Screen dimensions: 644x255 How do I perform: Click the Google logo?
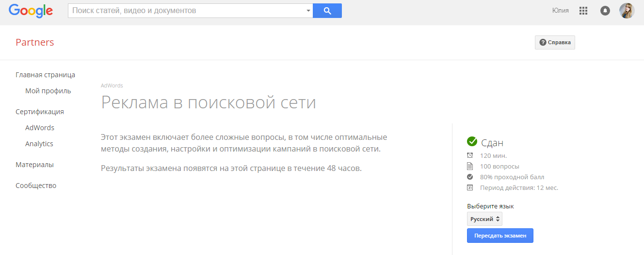31,11
